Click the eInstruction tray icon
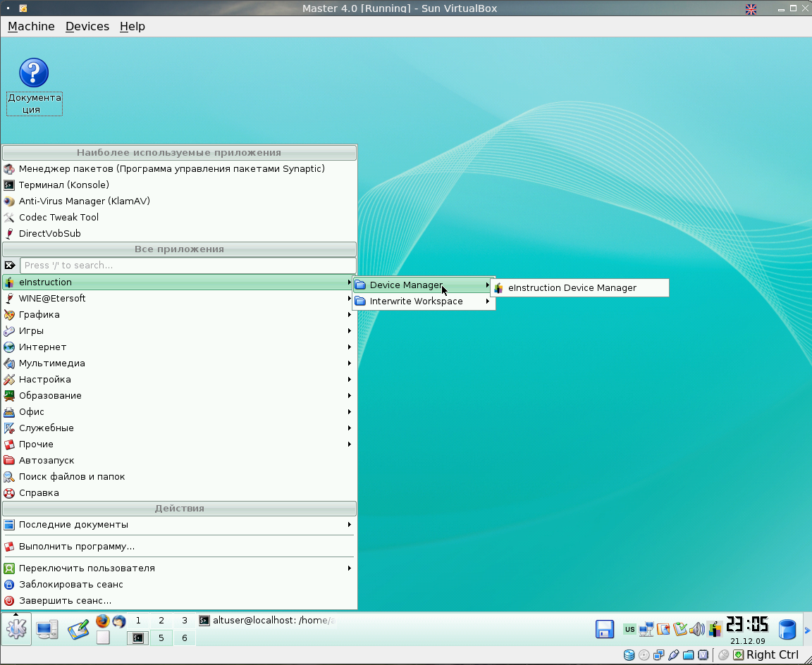Viewport: 812px width, 665px height. click(715, 629)
